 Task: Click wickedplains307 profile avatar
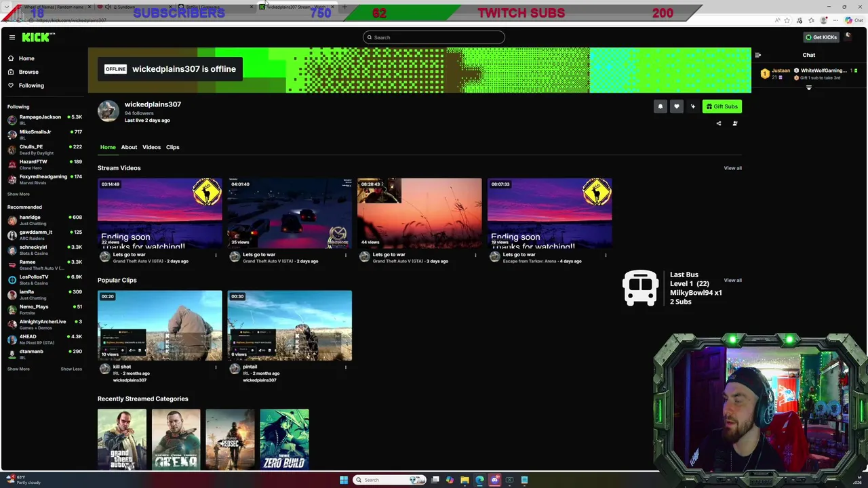(108, 111)
